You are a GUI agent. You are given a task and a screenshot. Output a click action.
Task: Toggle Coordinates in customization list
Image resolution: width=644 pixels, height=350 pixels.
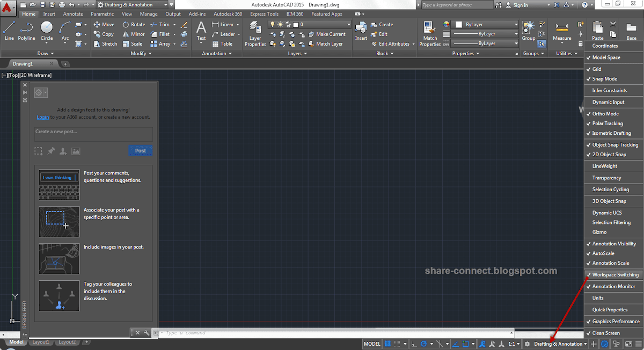pos(613,46)
